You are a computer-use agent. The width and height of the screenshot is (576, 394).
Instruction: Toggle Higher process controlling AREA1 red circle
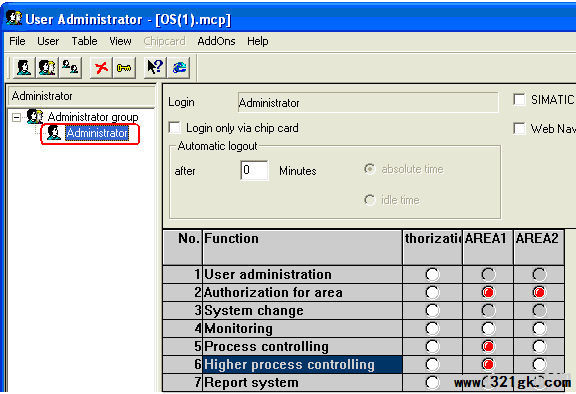(x=488, y=364)
